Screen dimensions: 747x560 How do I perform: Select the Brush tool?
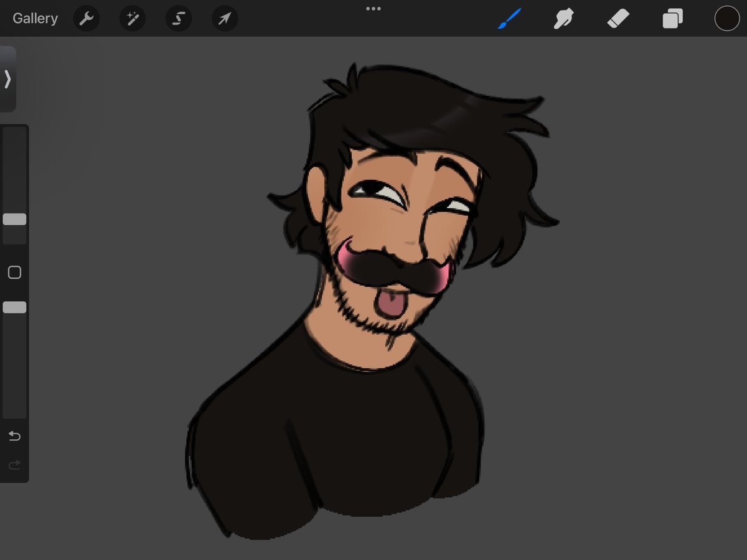pos(509,19)
